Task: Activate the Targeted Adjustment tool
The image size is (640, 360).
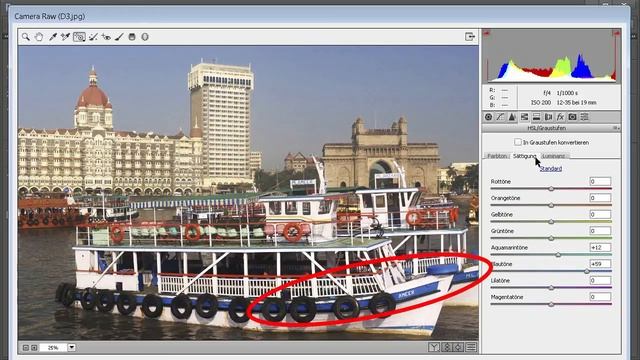Action: click(x=79, y=37)
